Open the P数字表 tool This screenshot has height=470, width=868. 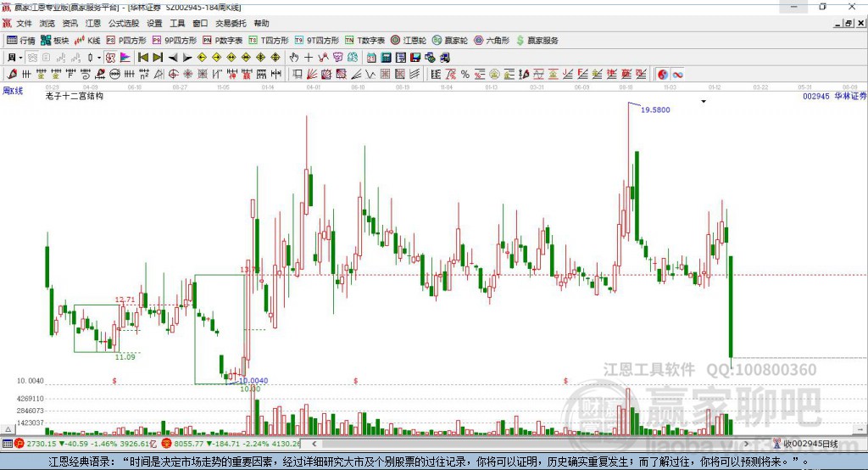pos(223,41)
